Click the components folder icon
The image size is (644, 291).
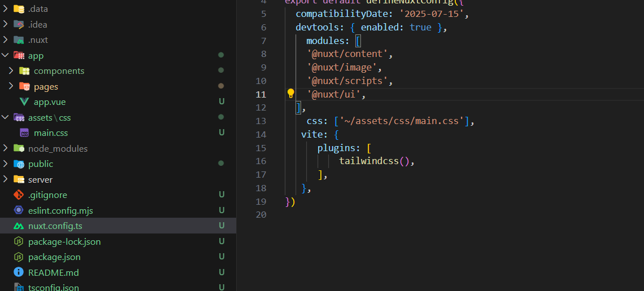(x=25, y=71)
